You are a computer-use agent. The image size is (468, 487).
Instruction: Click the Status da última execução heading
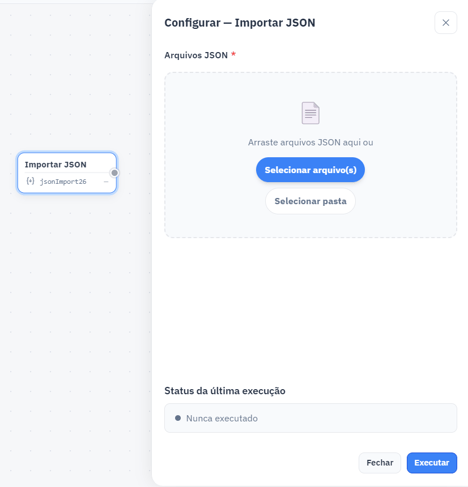tap(225, 391)
